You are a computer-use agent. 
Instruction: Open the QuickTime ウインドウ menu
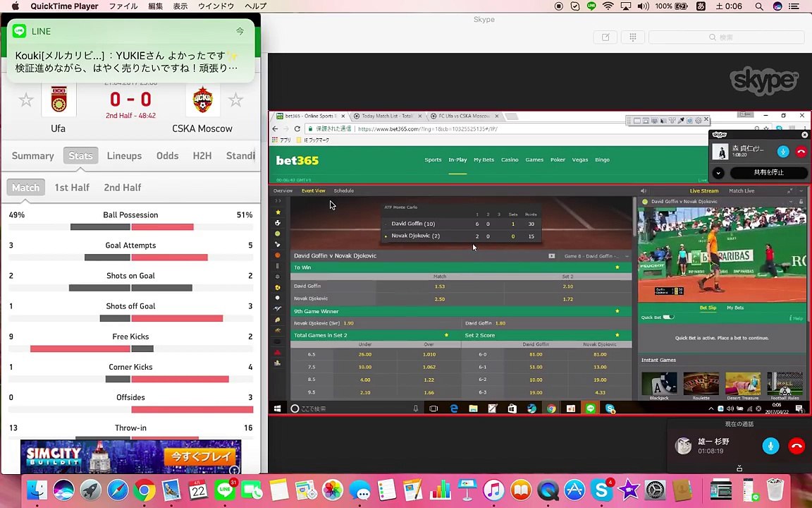216,6
